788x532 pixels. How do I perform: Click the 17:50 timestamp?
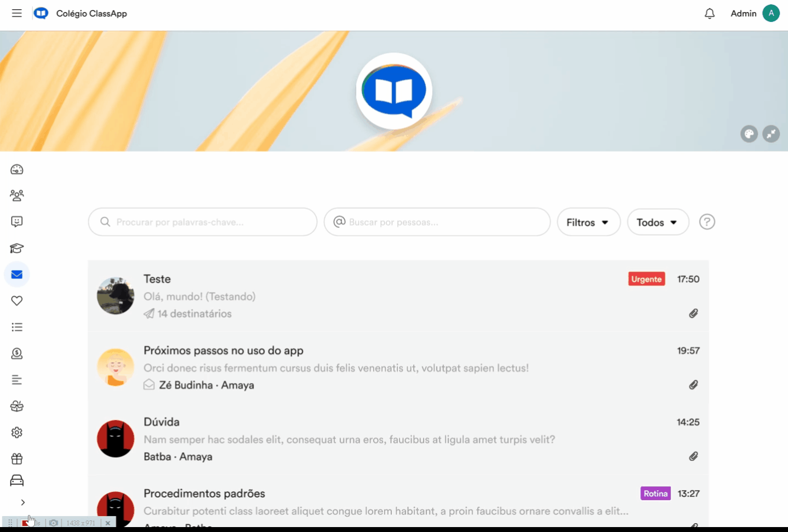[688, 279]
